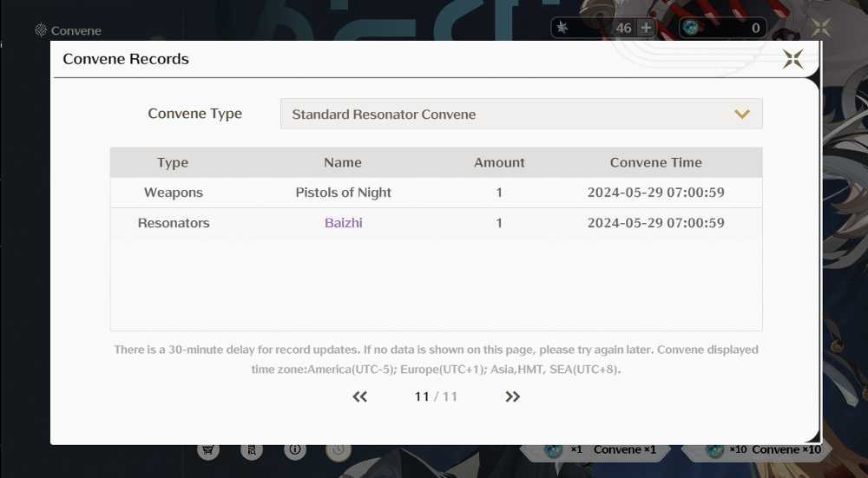Click the plus button beside 46 Astrite
This screenshot has height=478, width=868.
pos(646,28)
